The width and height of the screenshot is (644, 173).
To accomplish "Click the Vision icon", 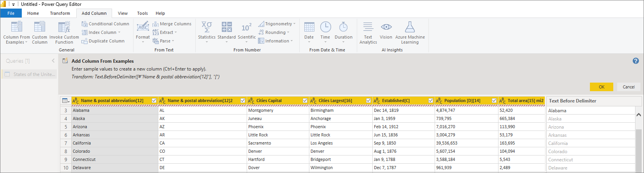I will [386, 27].
